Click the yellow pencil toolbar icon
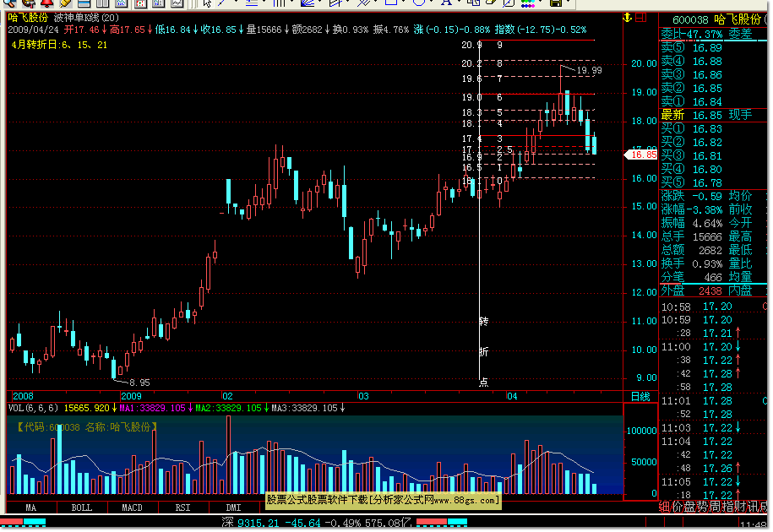The width and height of the screenshot is (773, 532). pos(64,3)
